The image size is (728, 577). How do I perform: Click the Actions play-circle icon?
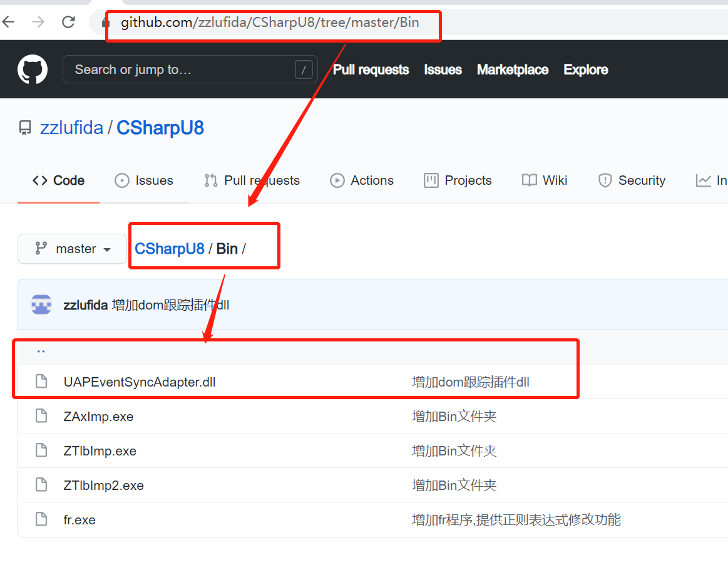[337, 180]
